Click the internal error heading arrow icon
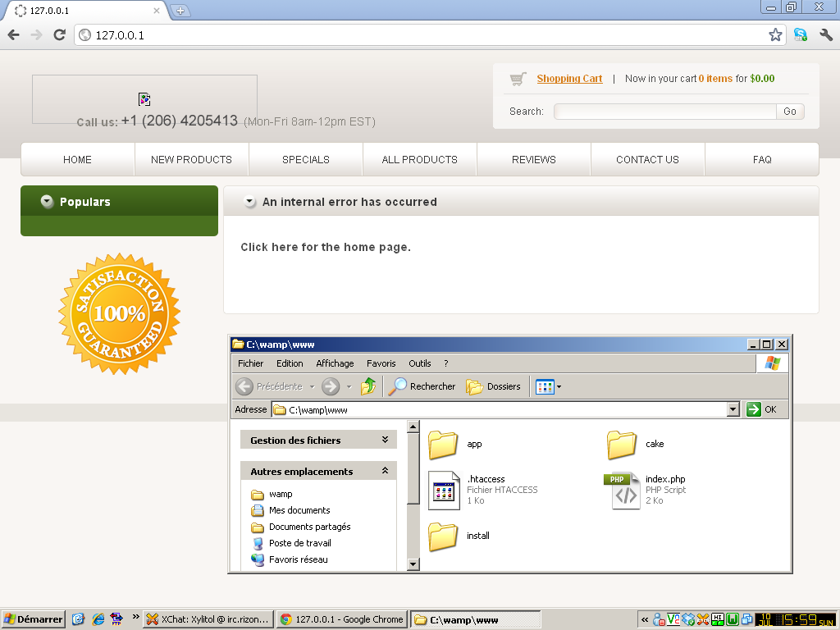This screenshot has width=840, height=630. point(249,202)
